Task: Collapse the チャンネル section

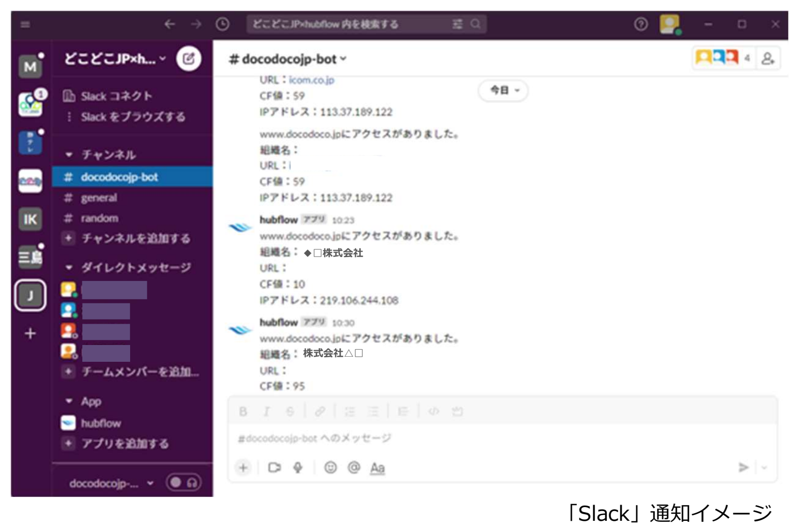Action: (69, 154)
